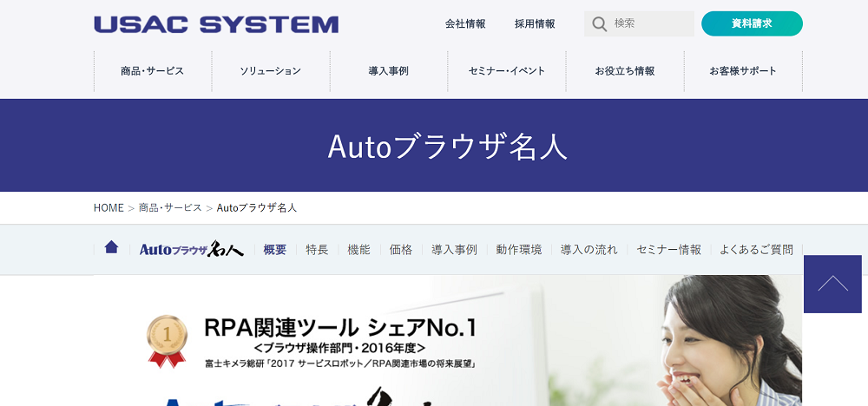Open the 商品・サービス menu
This screenshot has height=406, width=868.
click(152, 71)
